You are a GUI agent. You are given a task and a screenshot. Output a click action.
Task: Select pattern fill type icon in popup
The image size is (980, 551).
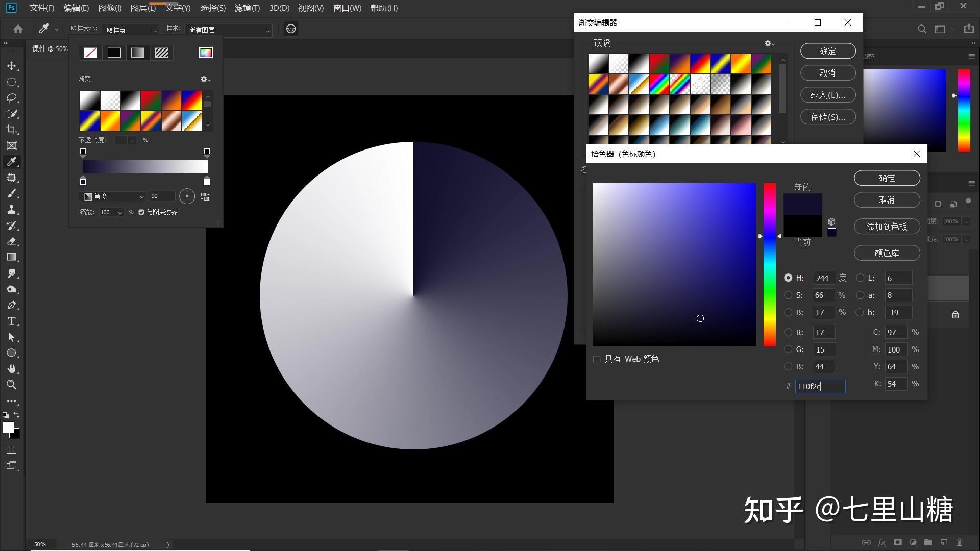tap(162, 53)
